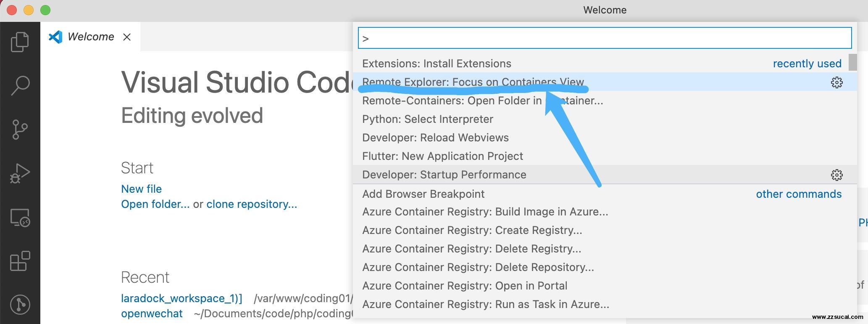This screenshot has width=868, height=324.
Task: Close the Welcome tab
Action: point(126,37)
